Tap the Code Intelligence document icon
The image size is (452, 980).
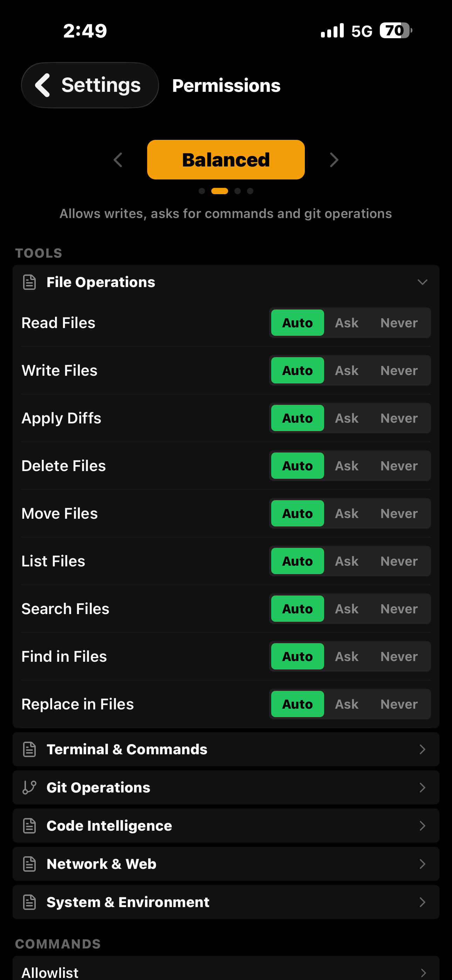click(x=29, y=826)
